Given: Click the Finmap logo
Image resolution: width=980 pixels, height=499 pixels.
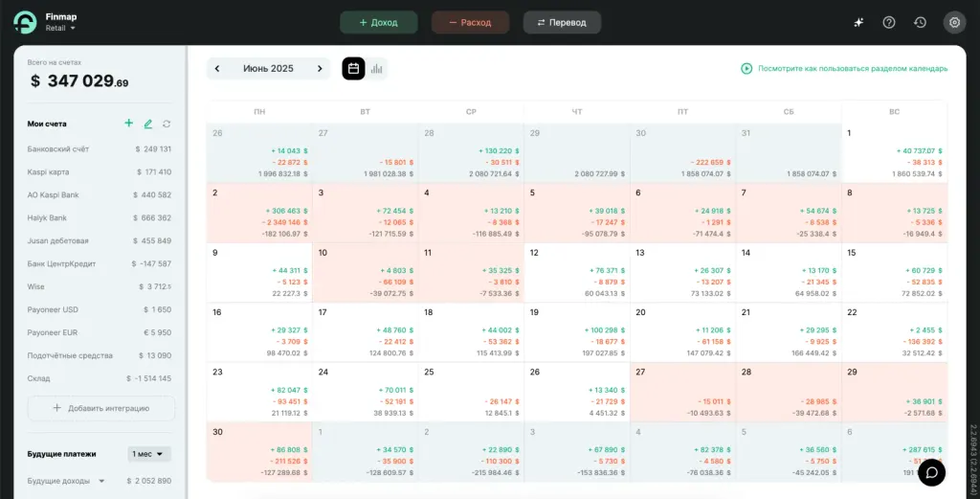Looking at the screenshot, I should click(25, 23).
